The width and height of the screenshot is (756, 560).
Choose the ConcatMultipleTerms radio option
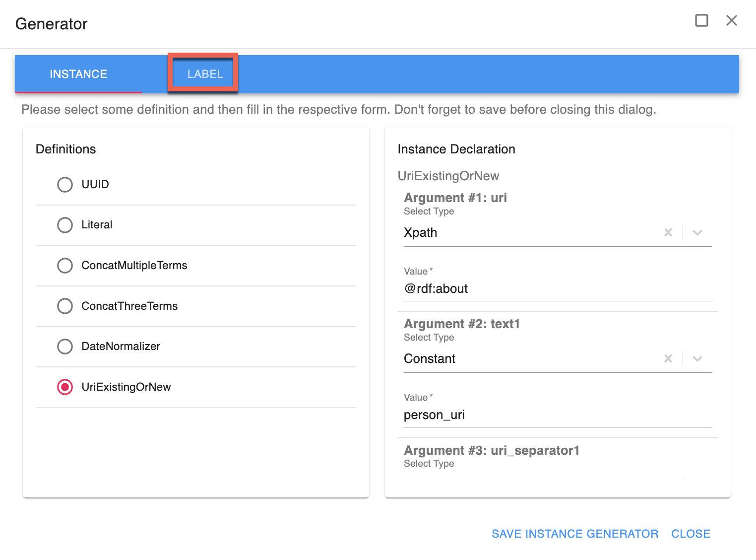pos(65,266)
